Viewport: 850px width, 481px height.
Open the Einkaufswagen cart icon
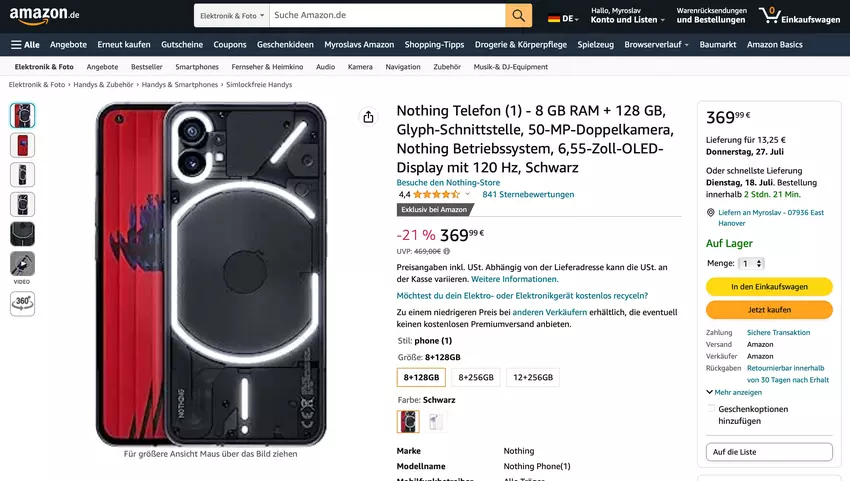point(798,16)
